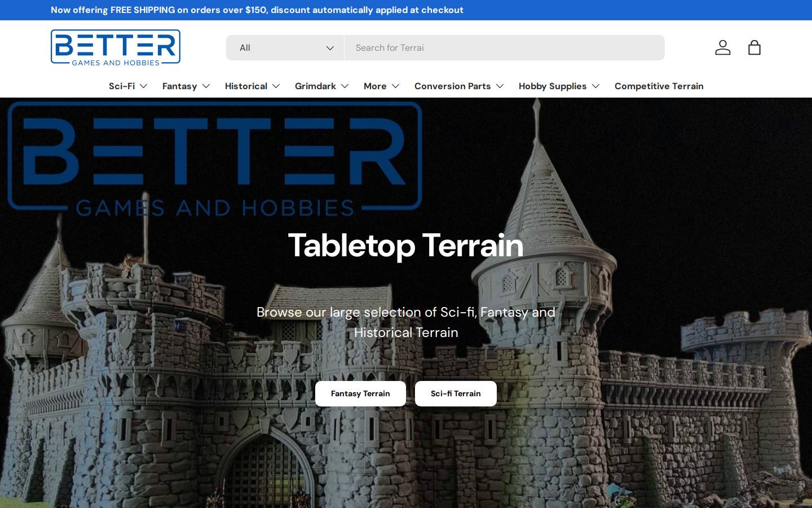Expand the Sci-Fi menu chevron
This screenshot has height=508, width=812.
click(143, 86)
